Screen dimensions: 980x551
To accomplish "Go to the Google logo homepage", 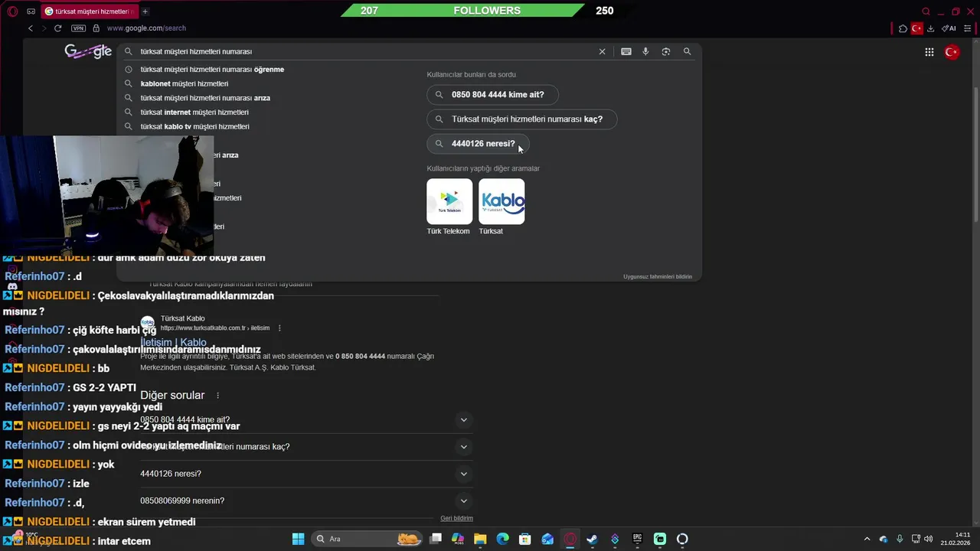I will coord(88,51).
